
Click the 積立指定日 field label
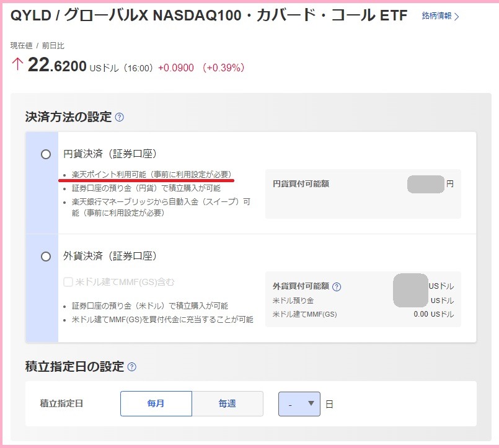[x=61, y=403]
